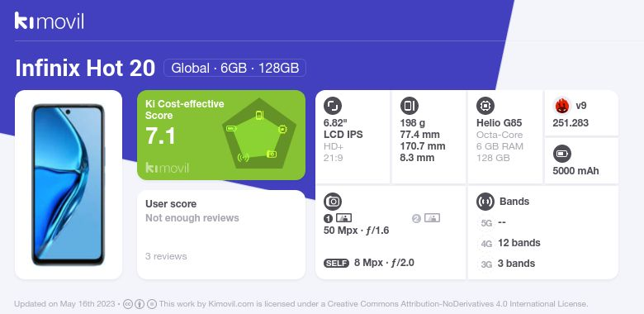
Task: Select the Global · 6GB · 128GB variant tag
Action: [x=235, y=68]
